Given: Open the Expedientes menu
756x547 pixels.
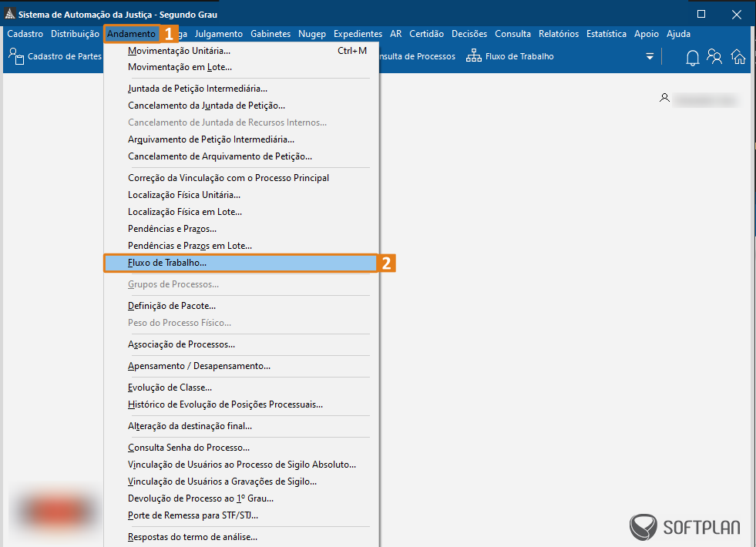Looking at the screenshot, I should click(x=358, y=34).
